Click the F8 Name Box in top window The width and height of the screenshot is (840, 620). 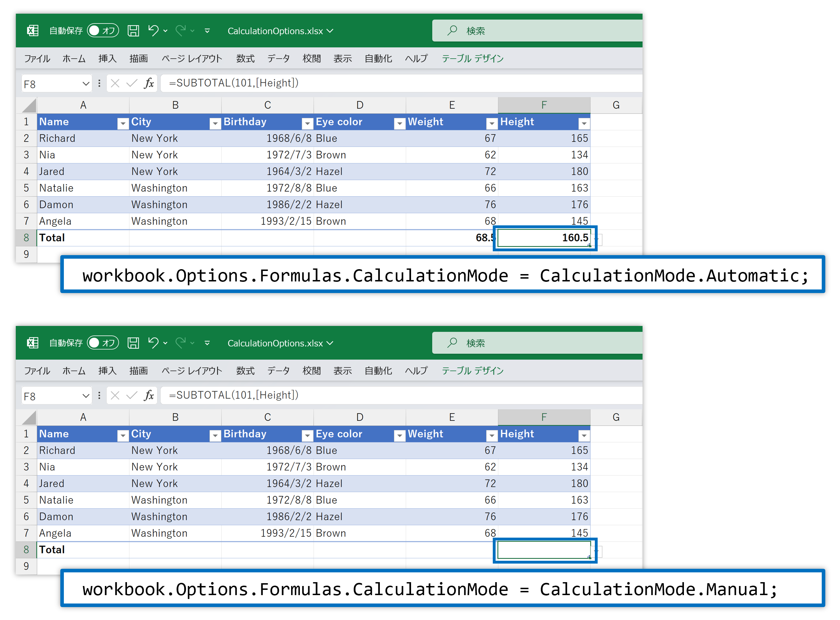(x=56, y=84)
